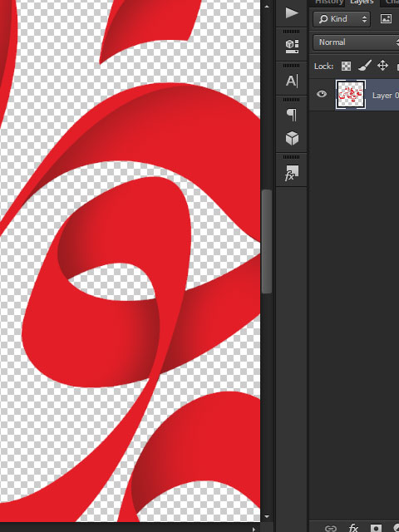
Task: Click the vertical scrollbar thumb
Action: pyautogui.click(x=267, y=241)
